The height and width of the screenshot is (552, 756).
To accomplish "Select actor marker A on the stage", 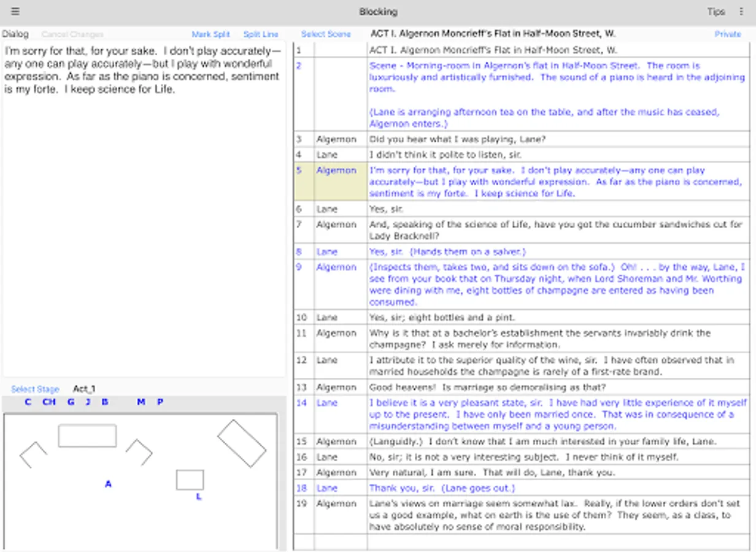I will 108,484.
